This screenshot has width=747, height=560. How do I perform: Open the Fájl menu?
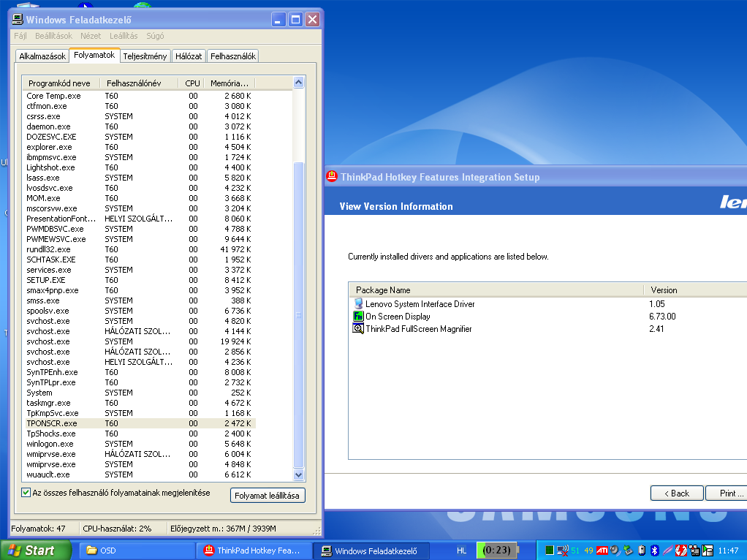pyautogui.click(x=20, y=36)
